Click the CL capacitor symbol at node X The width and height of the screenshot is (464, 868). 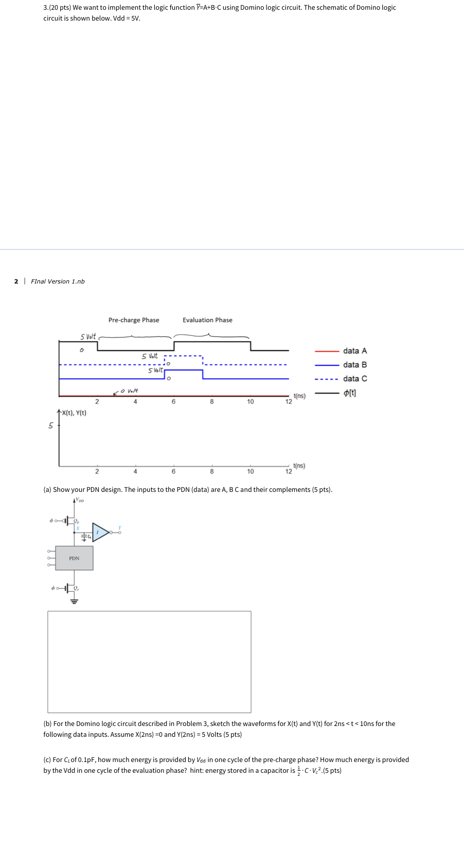(x=84, y=537)
